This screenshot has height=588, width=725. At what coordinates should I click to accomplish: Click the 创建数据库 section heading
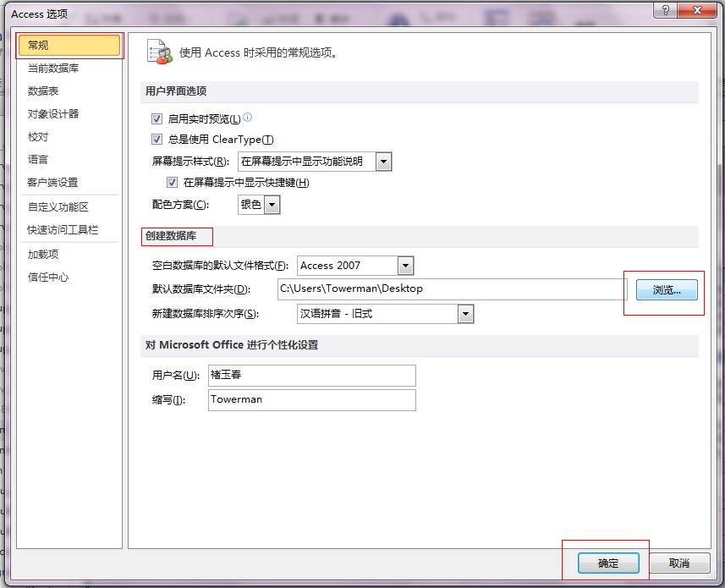point(171,236)
